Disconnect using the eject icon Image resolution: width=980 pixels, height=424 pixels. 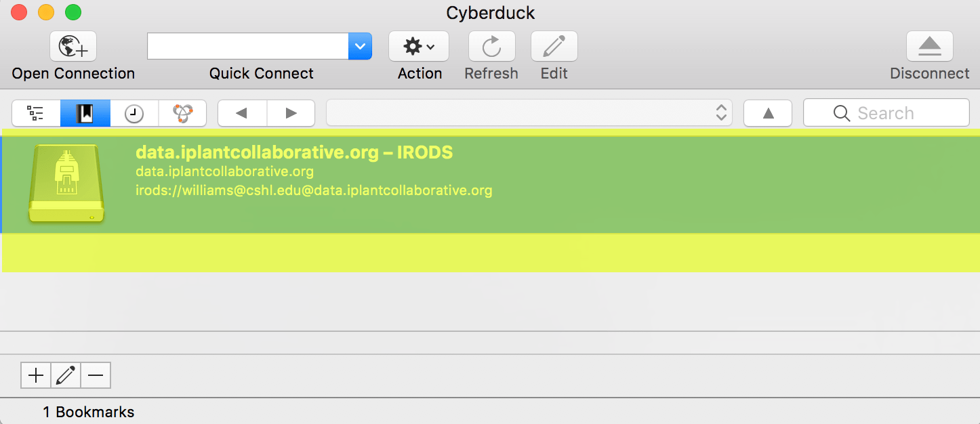929,45
